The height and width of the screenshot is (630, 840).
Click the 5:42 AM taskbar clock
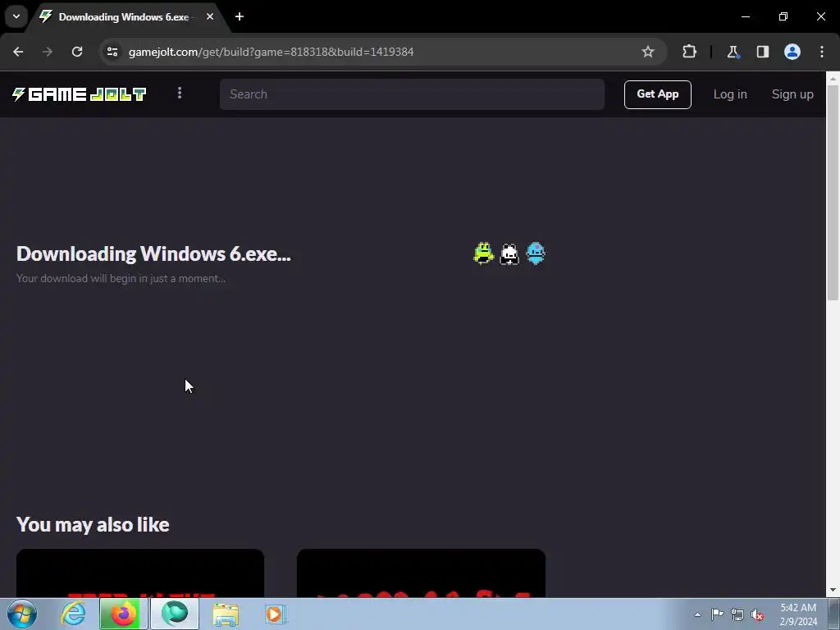pos(798,614)
